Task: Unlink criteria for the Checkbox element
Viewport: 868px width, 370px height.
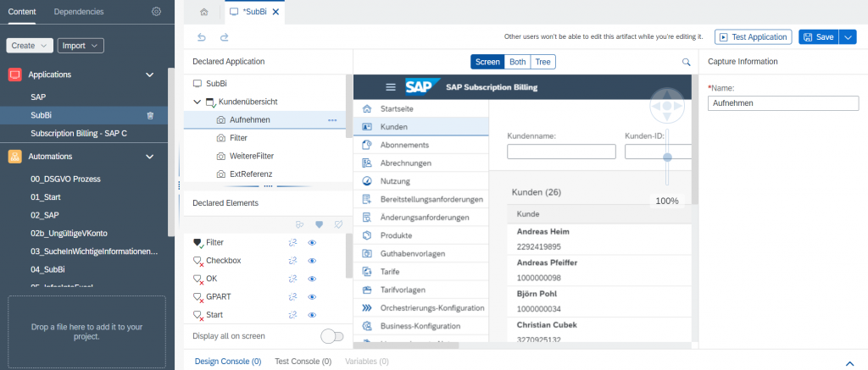Action: (x=292, y=261)
